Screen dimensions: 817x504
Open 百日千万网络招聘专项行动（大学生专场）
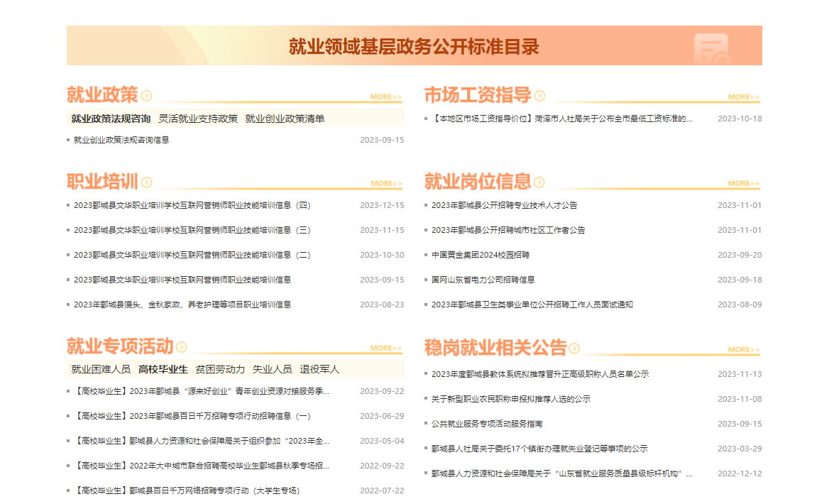187,491
